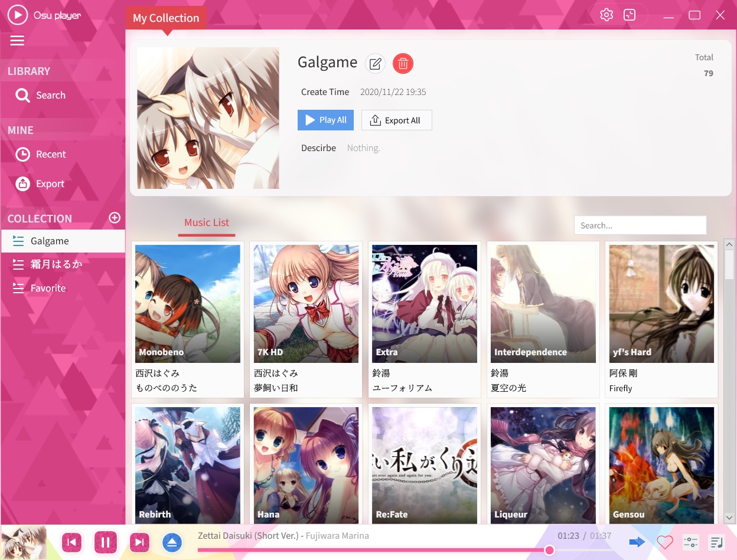Viewport: 737px width, 560px height.
Task: Pause the current song
Action: pos(106,542)
